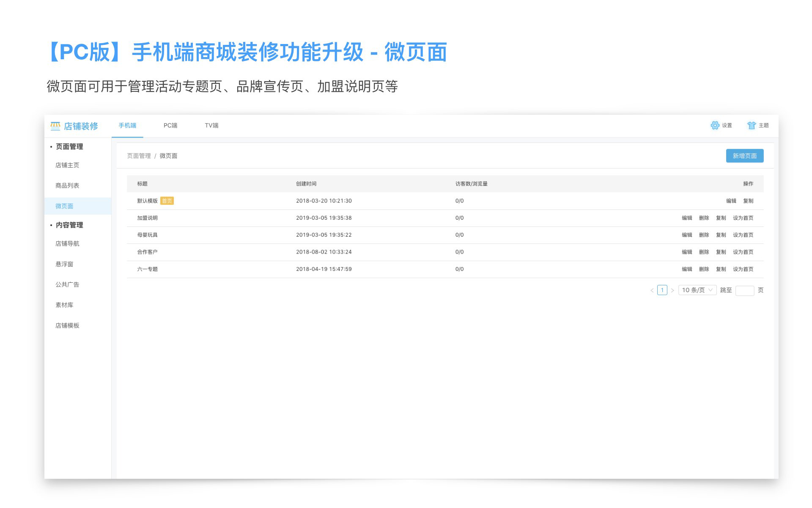Screen dimensions: 812x508
Task: Set 合作客户 as homepage via 设为首页
Action: tap(743, 252)
